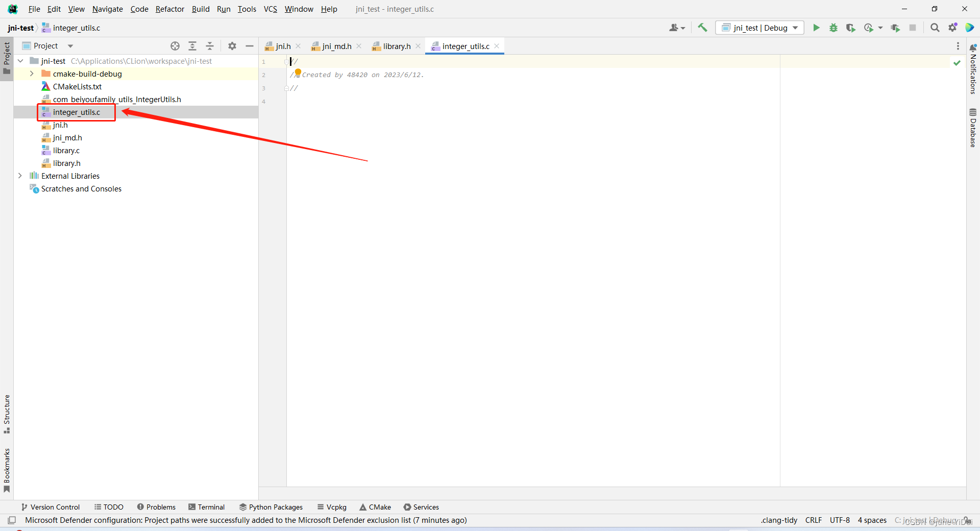Select CMakeLists.txt in project tree
This screenshot has height=531, width=980.
77,87
